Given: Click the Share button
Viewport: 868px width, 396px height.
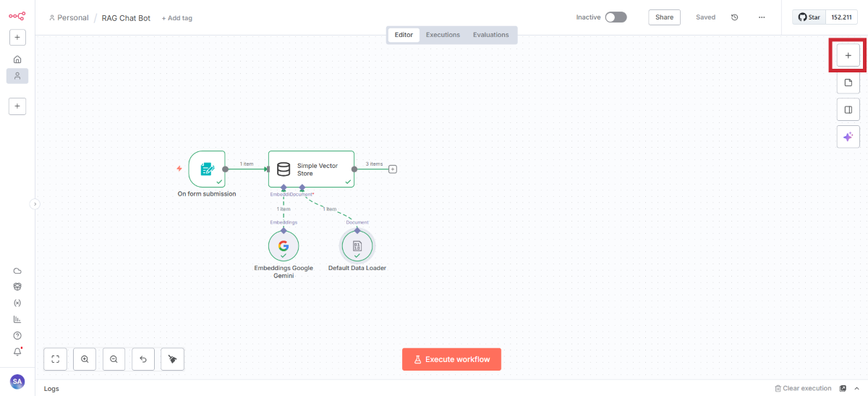Looking at the screenshot, I should [664, 17].
